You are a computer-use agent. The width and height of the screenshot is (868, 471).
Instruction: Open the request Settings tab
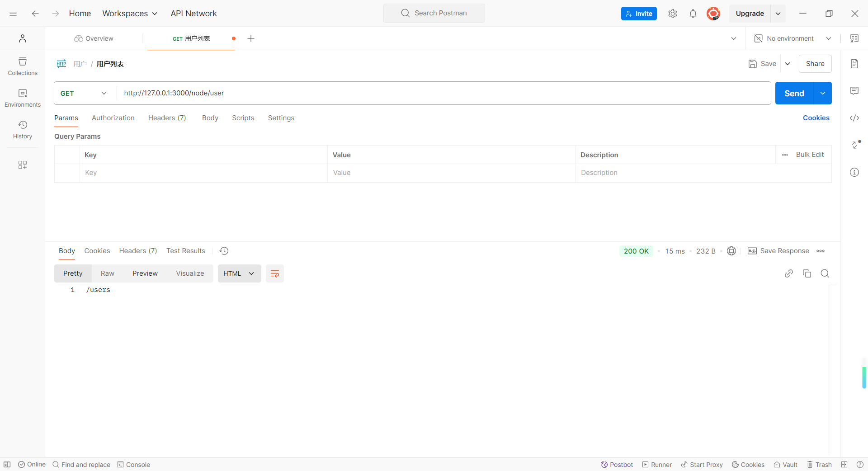[x=281, y=118]
